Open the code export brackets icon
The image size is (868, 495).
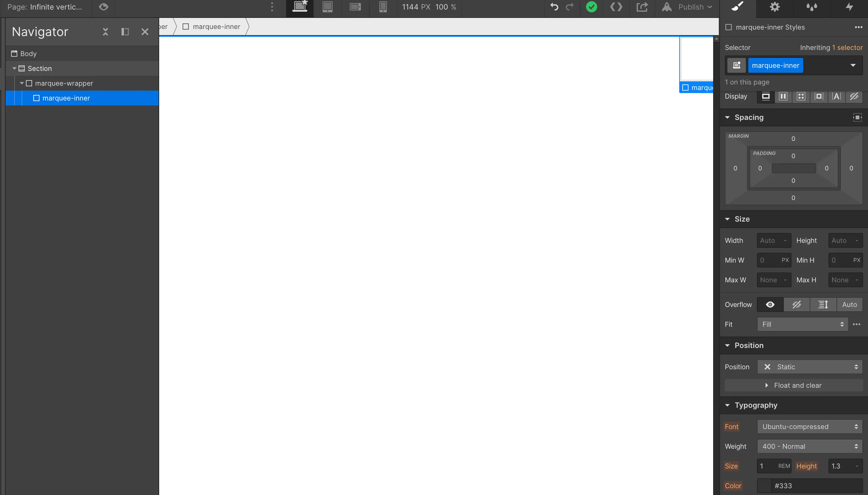[x=616, y=7]
